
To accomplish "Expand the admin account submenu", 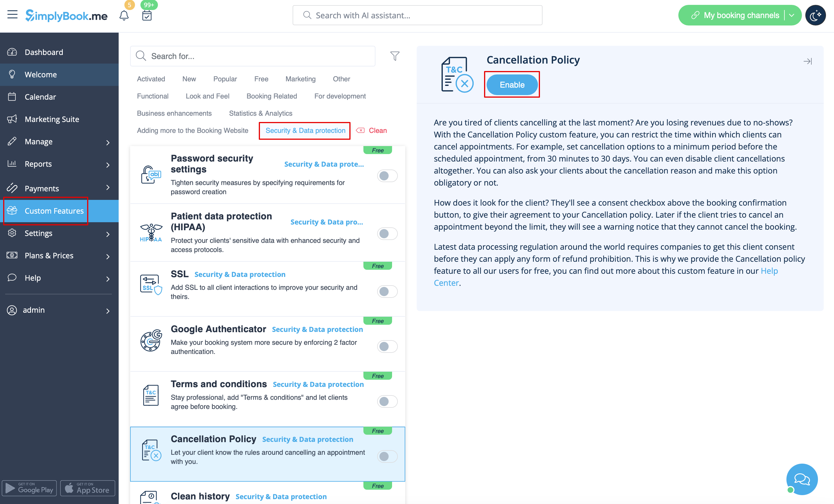I will 108,310.
